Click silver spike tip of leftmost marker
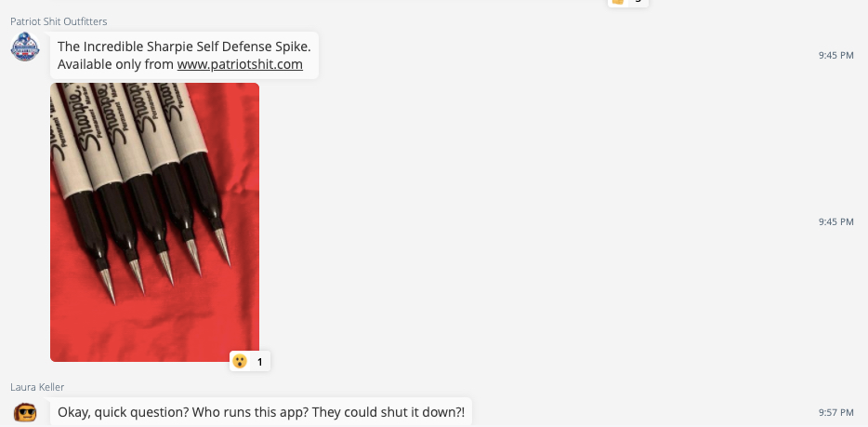868x427 pixels. coord(107,286)
